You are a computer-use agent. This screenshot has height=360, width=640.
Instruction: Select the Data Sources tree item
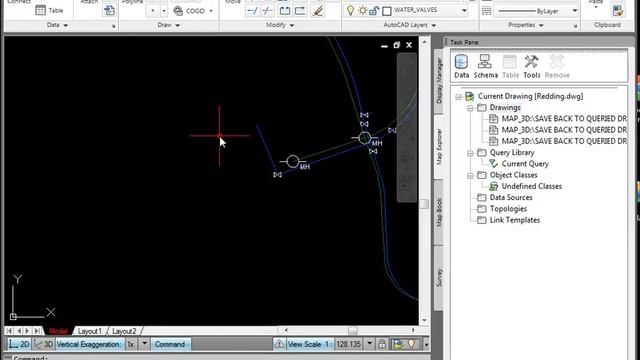[511, 197]
